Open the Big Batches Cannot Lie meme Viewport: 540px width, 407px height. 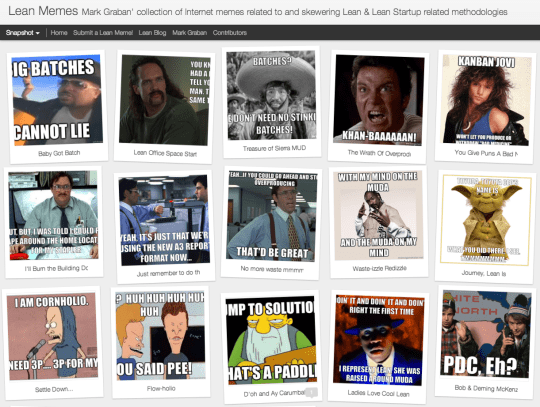pyautogui.click(x=57, y=100)
